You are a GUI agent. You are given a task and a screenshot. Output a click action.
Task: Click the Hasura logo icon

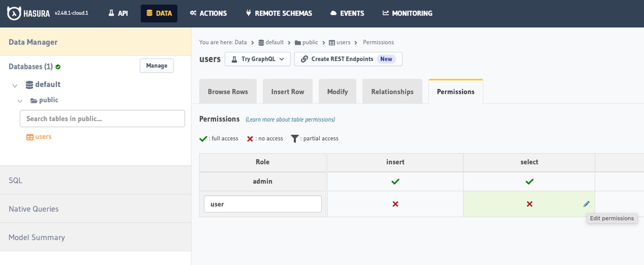14,13
